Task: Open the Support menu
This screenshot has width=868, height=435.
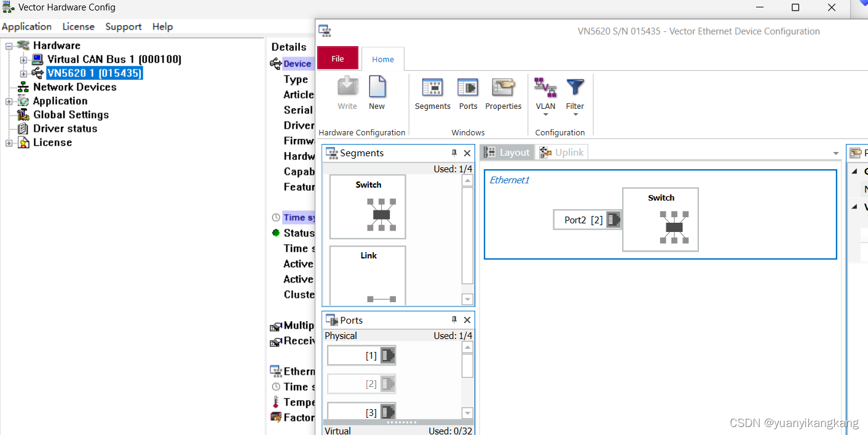Action: click(123, 26)
